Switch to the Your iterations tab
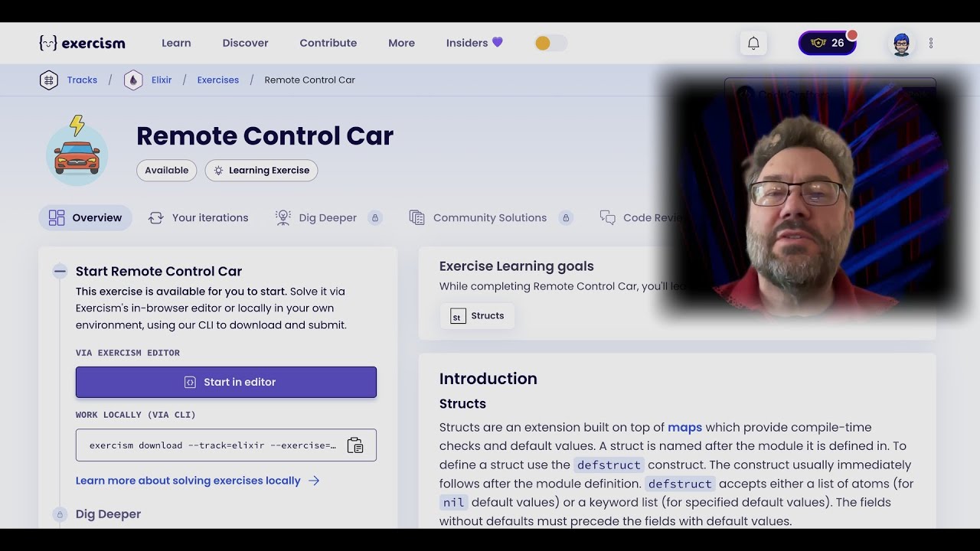Image resolution: width=980 pixels, height=551 pixels. click(x=198, y=218)
